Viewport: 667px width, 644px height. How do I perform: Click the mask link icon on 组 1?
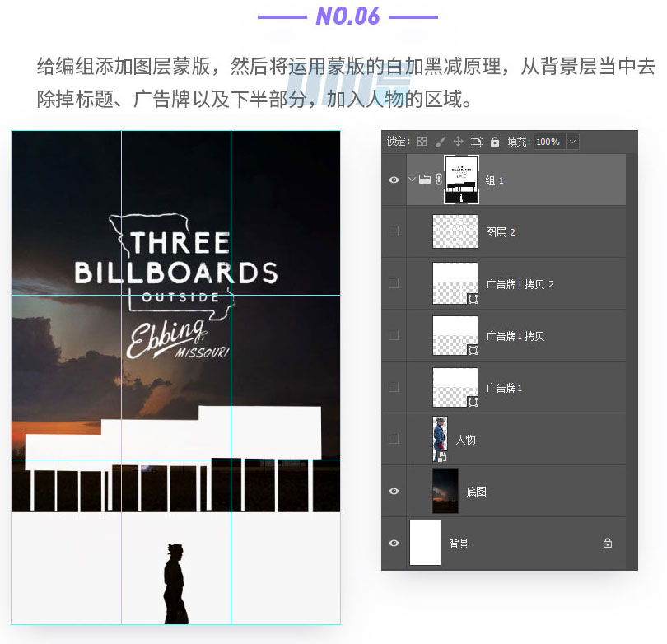tap(439, 179)
